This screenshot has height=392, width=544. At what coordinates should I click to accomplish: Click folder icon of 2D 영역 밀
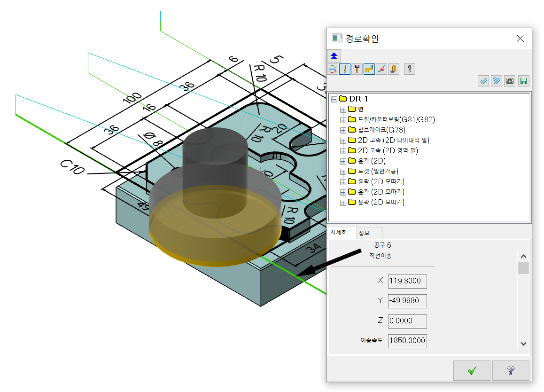[x=352, y=150]
